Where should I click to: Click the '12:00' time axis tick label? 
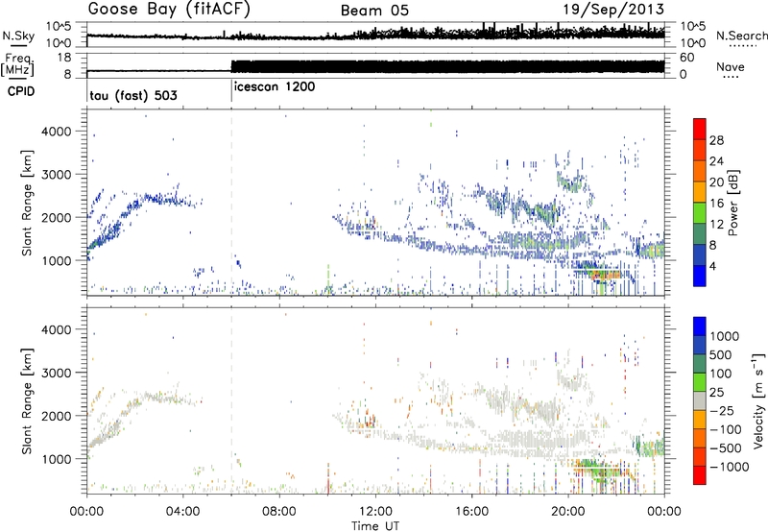375,512
